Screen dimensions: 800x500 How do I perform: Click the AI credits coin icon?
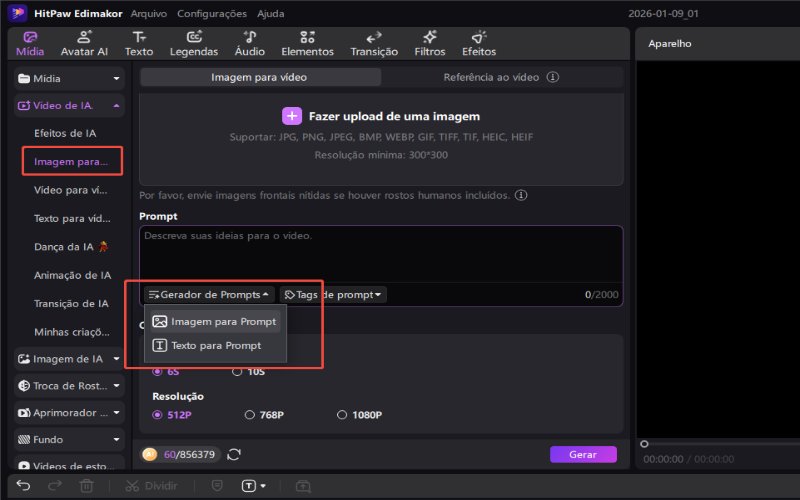(149, 454)
